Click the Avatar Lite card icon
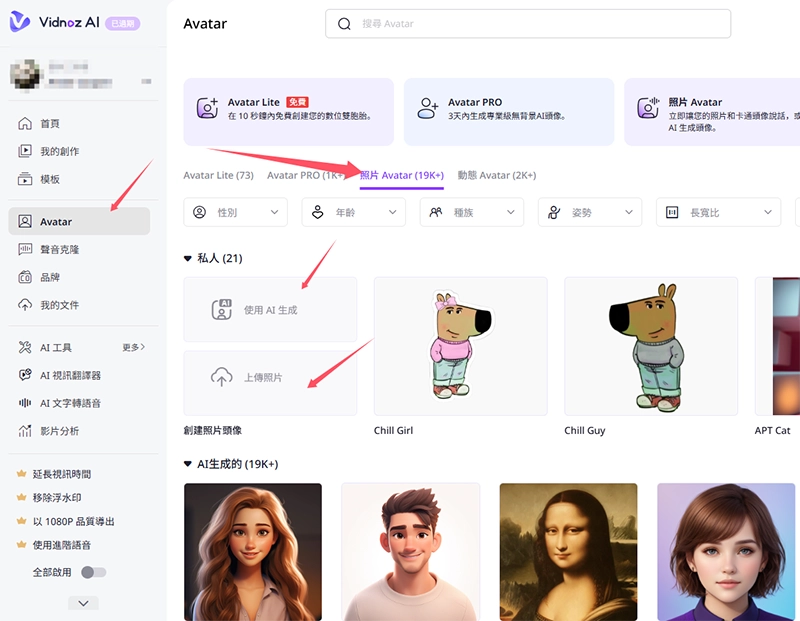 [x=208, y=108]
